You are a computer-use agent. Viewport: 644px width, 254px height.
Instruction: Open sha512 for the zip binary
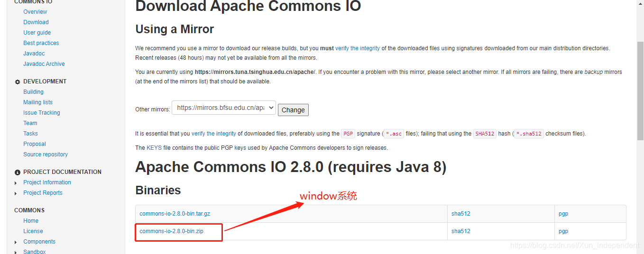tap(461, 231)
